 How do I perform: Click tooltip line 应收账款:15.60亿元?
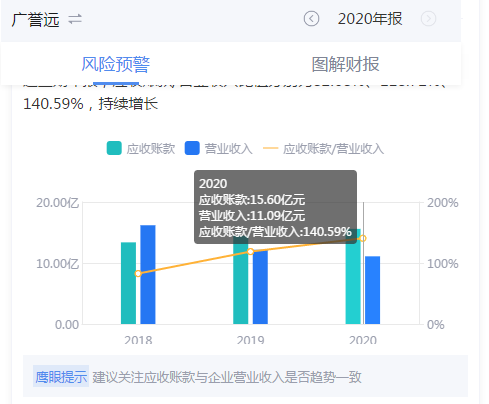click(x=252, y=200)
